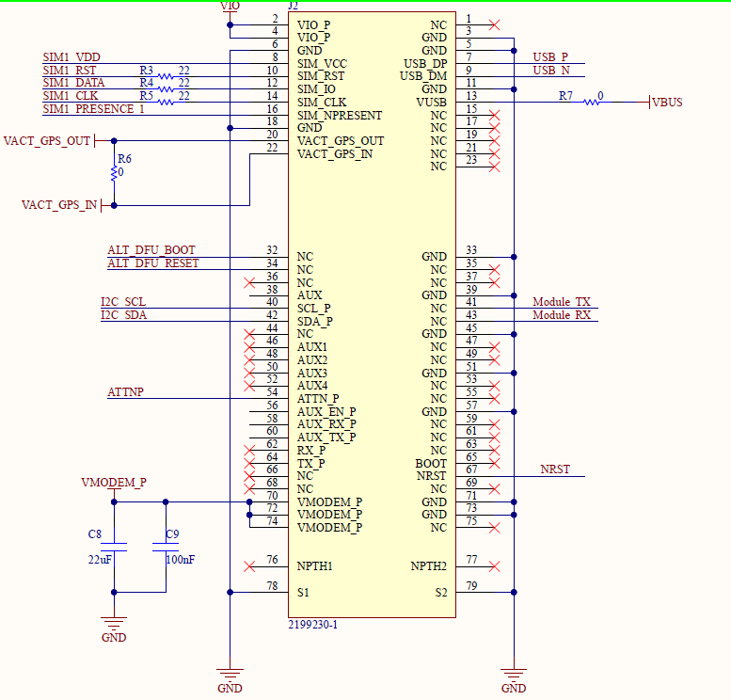Click the R7 resistor symbol near VBUS

(593, 102)
